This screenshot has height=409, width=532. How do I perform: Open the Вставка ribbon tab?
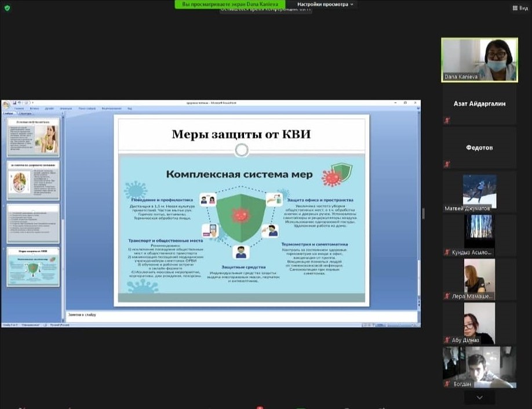pyautogui.click(x=34, y=108)
